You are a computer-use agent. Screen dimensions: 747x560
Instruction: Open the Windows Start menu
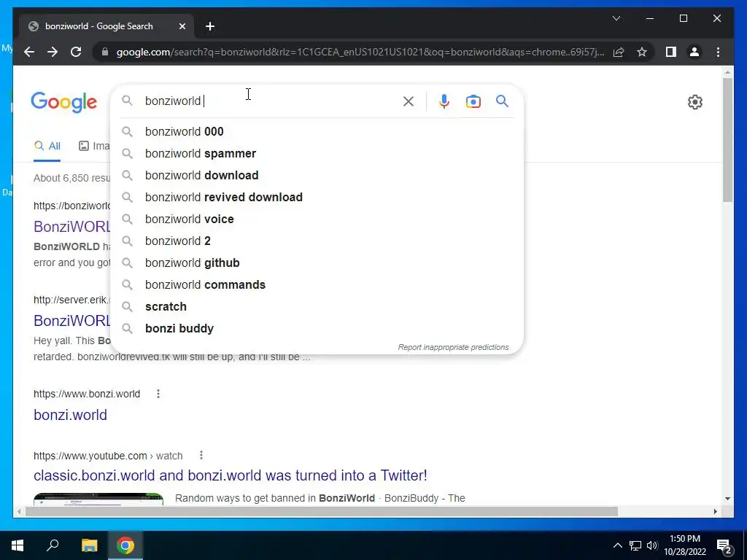(x=18, y=545)
